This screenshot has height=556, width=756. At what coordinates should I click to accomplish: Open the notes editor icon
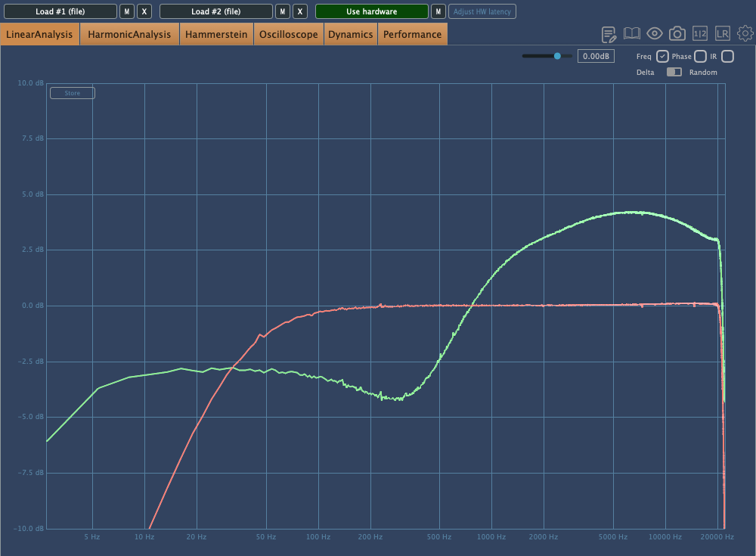(609, 34)
